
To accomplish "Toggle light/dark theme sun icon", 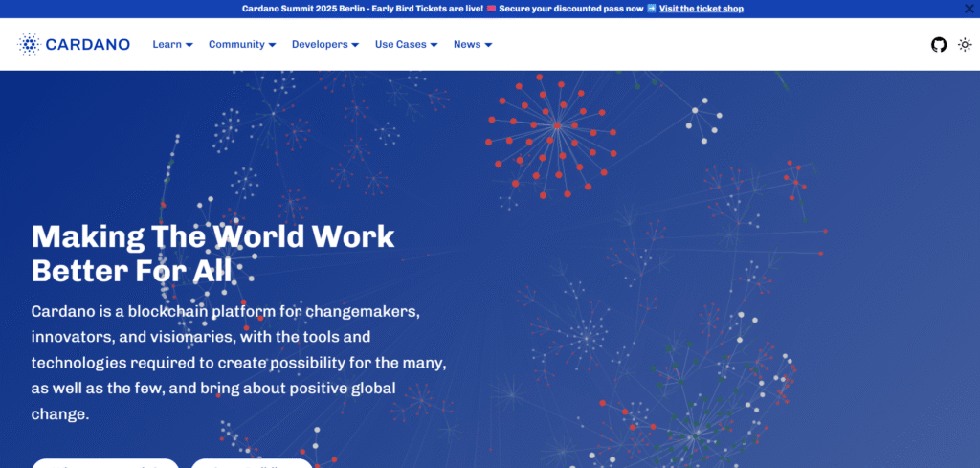I will coord(965,44).
